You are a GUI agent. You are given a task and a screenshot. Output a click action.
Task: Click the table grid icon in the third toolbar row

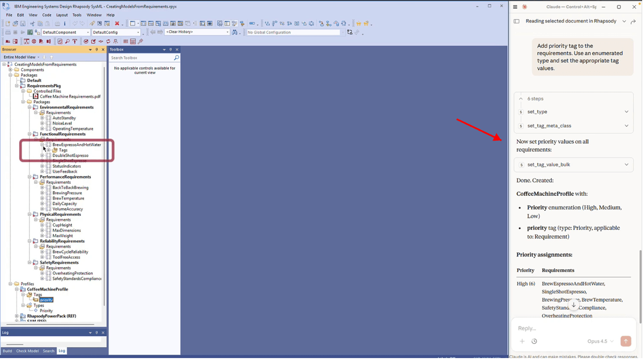point(133,41)
